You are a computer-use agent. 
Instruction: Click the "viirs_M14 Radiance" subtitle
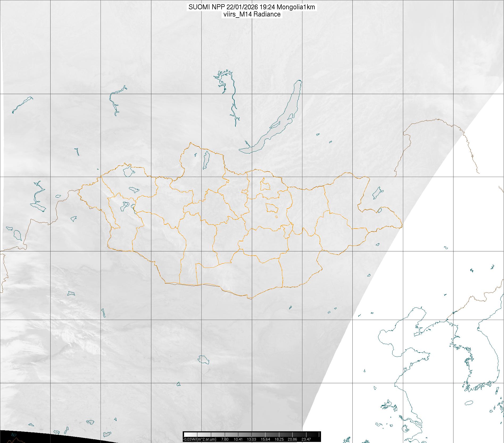pyautogui.click(x=252, y=14)
